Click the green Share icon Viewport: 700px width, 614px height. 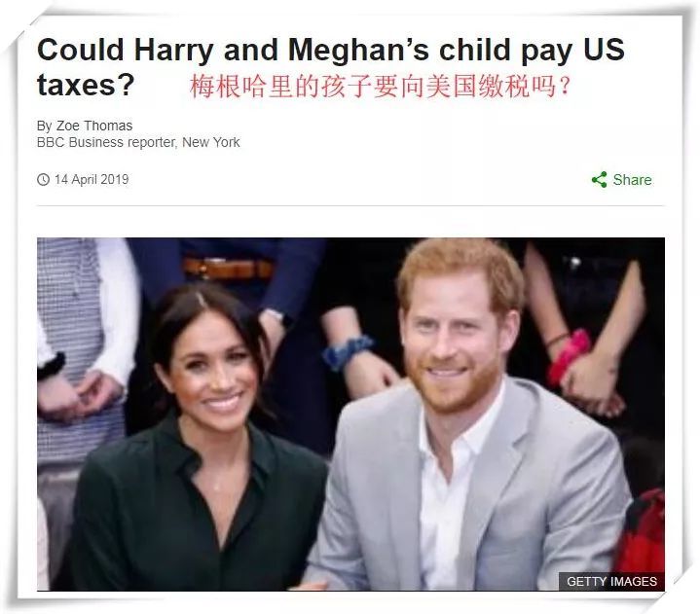599,180
